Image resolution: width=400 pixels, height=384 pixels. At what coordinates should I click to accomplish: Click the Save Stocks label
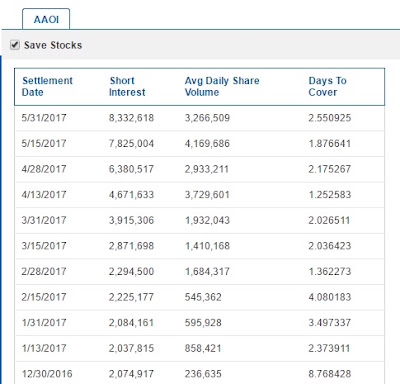click(53, 45)
